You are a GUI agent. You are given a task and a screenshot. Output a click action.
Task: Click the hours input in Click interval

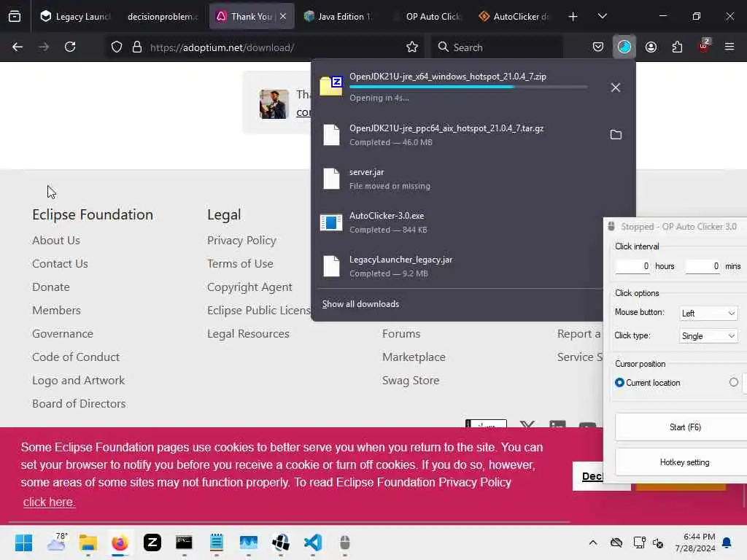(632, 266)
